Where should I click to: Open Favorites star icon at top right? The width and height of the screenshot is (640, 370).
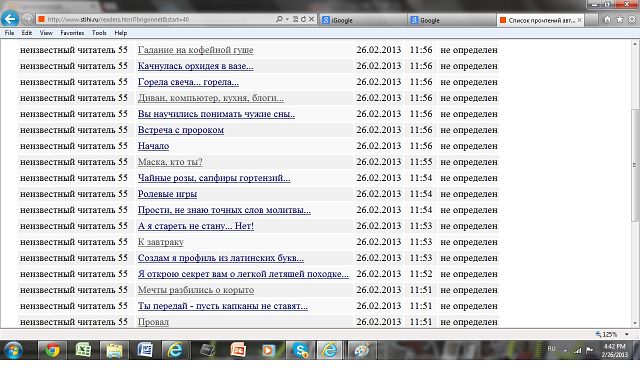coord(620,19)
